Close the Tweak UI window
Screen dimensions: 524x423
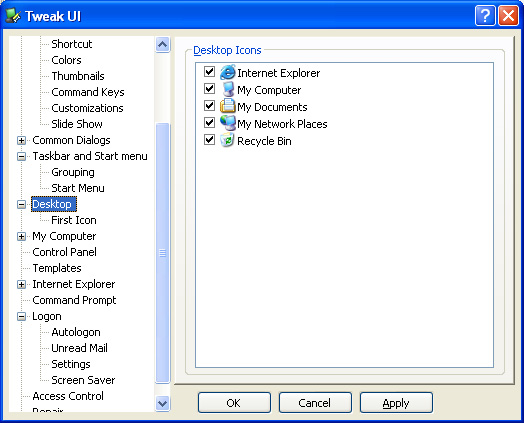(508, 15)
